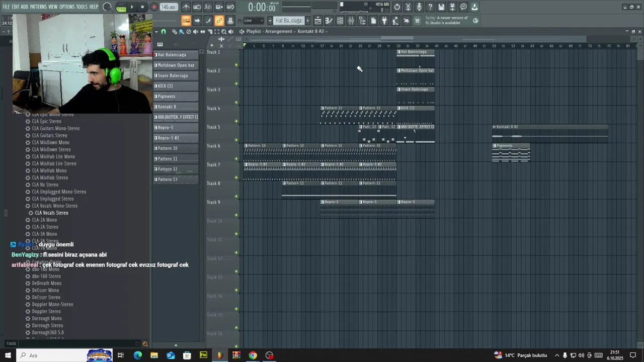This screenshot has width=644, height=362.
Task: Open File Explorer from the taskbar
Action: tap(154, 355)
